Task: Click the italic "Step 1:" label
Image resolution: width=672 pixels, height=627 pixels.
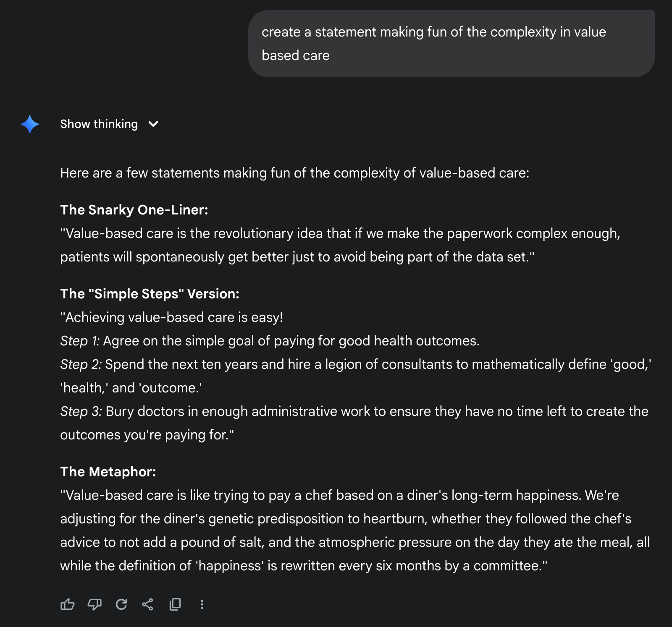Action: click(80, 341)
